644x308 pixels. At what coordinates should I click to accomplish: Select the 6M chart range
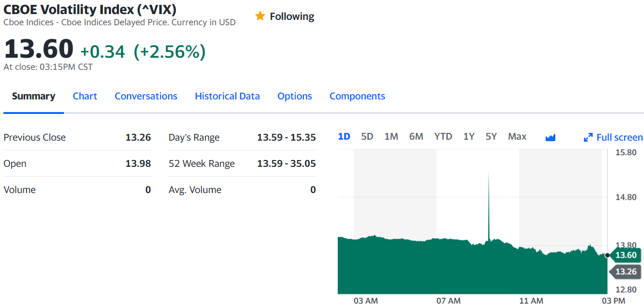(416, 136)
